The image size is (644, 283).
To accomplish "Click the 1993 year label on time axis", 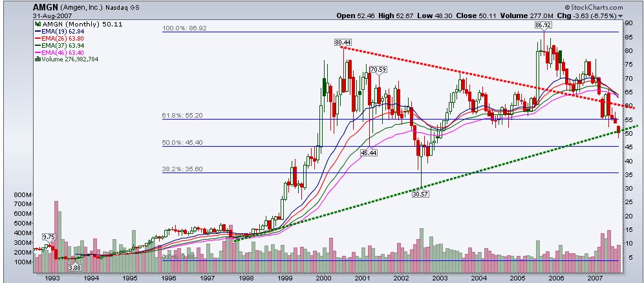I will click(54, 278).
